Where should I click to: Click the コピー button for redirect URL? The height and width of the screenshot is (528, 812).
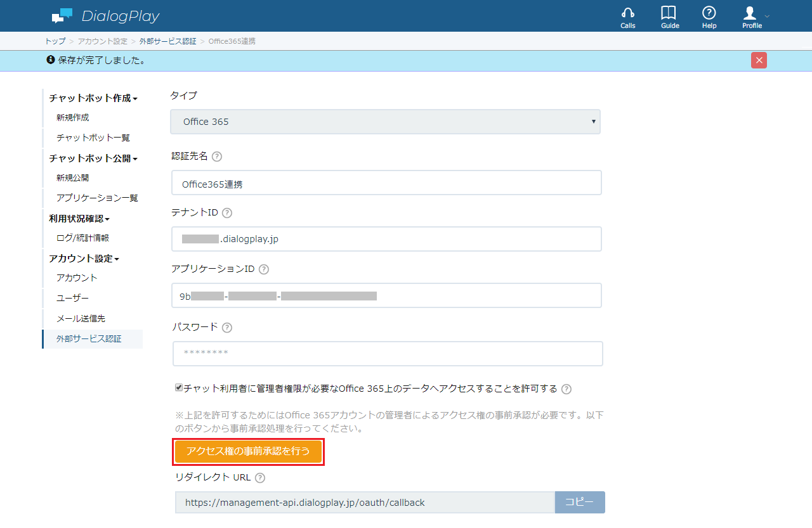580,502
